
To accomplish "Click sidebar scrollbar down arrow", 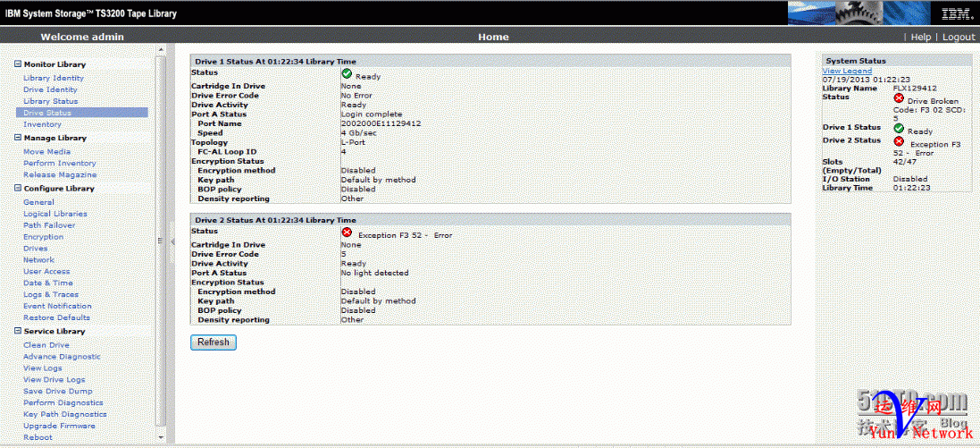I will pyautogui.click(x=161, y=437).
